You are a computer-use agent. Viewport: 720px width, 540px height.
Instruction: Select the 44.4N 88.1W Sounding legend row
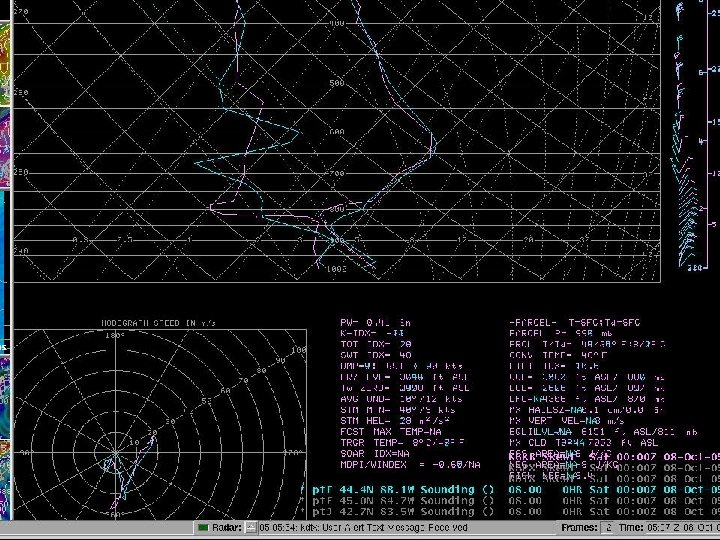click(x=516, y=490)
